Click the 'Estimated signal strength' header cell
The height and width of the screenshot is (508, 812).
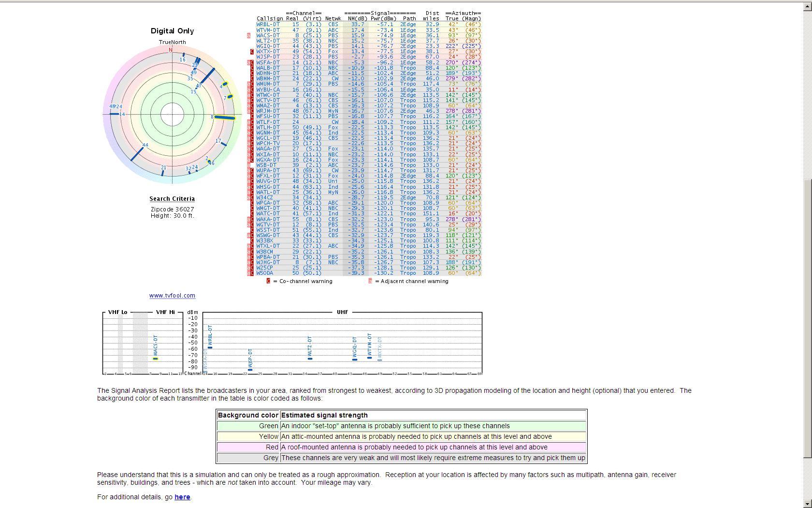433,416
